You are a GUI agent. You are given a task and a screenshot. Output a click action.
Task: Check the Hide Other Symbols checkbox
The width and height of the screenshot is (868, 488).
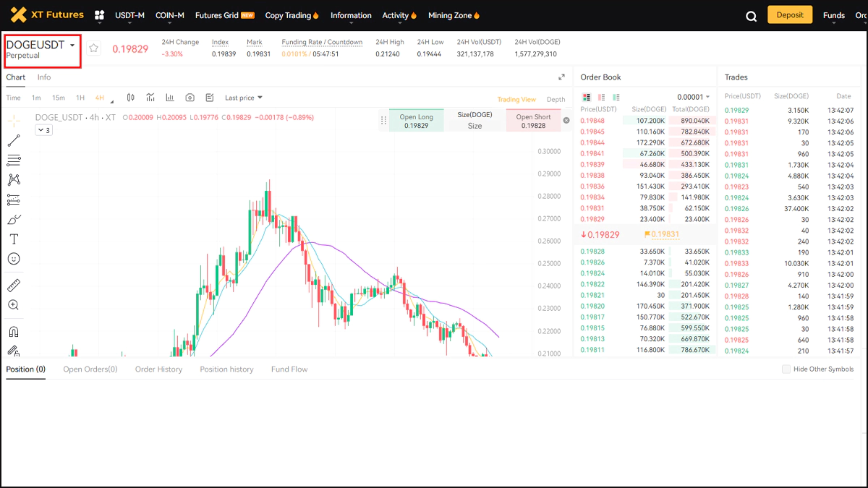coord(786,369)
